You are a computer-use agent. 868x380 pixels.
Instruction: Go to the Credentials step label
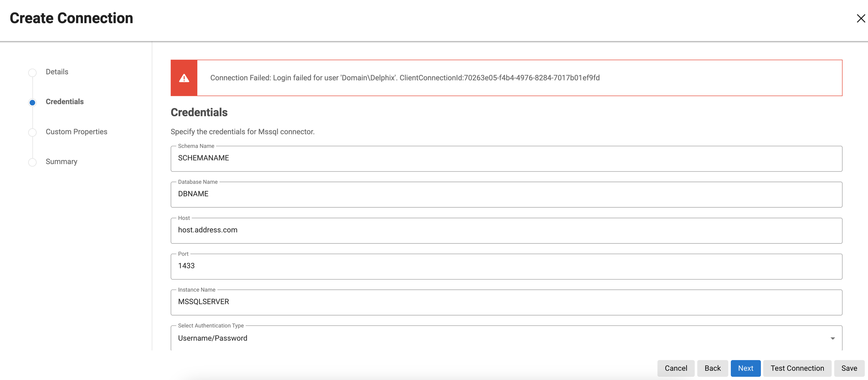tap(65, 102)
